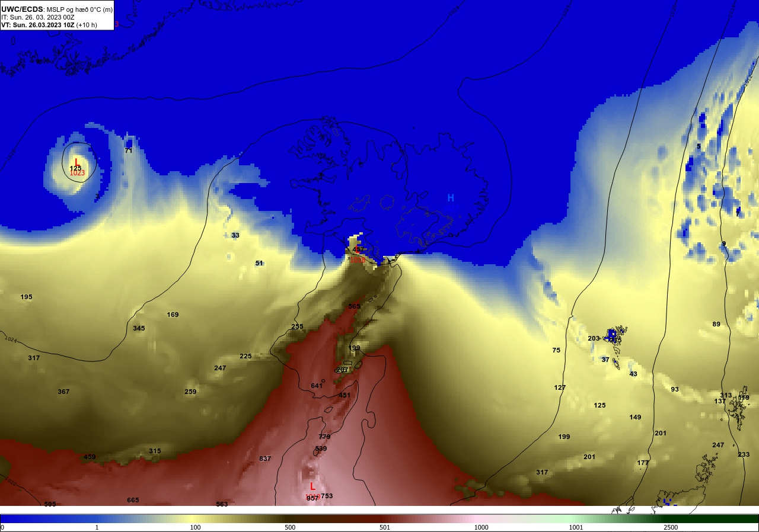This screenshot has height=532, width=759.
Task: Click the map value 93
Action: pos(675,389)
